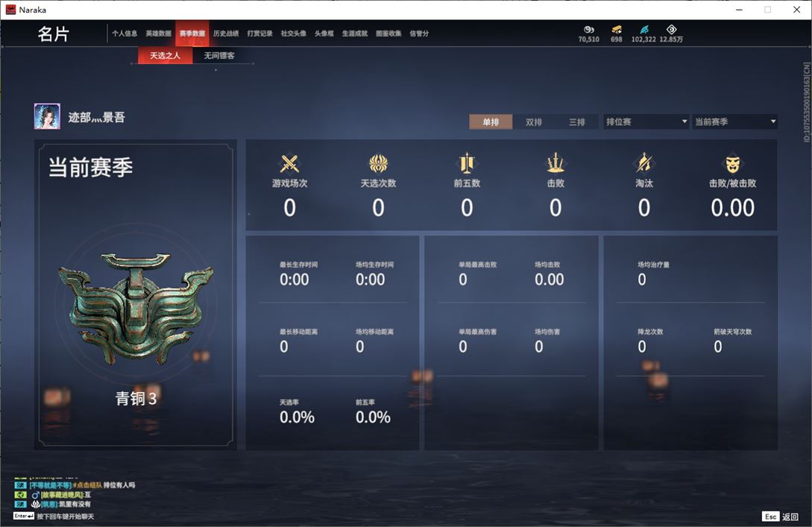Click the 场均伤害 stat
812x527 pixels.
(547, 340)
